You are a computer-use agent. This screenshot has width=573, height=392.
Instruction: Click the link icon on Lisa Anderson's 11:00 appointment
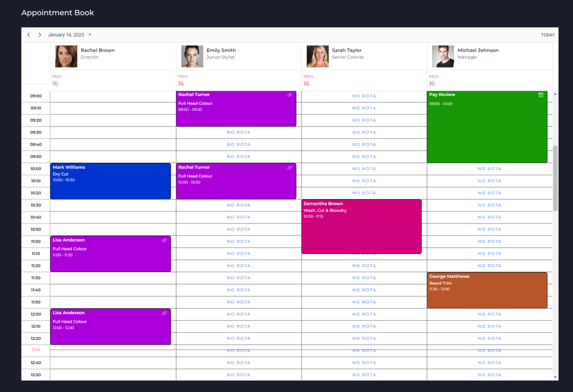click(164, 240)
